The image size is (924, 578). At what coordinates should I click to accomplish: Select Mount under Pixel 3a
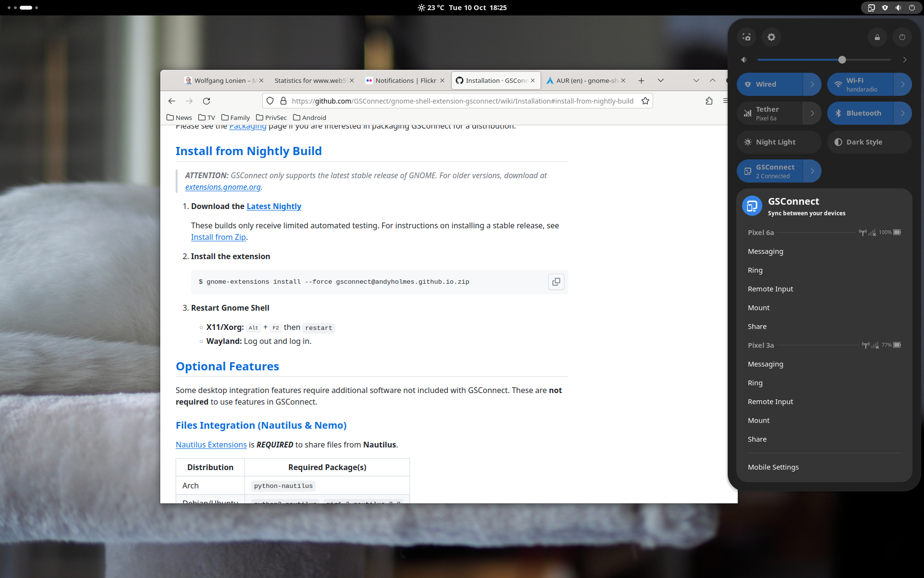(x=824, y=420)
